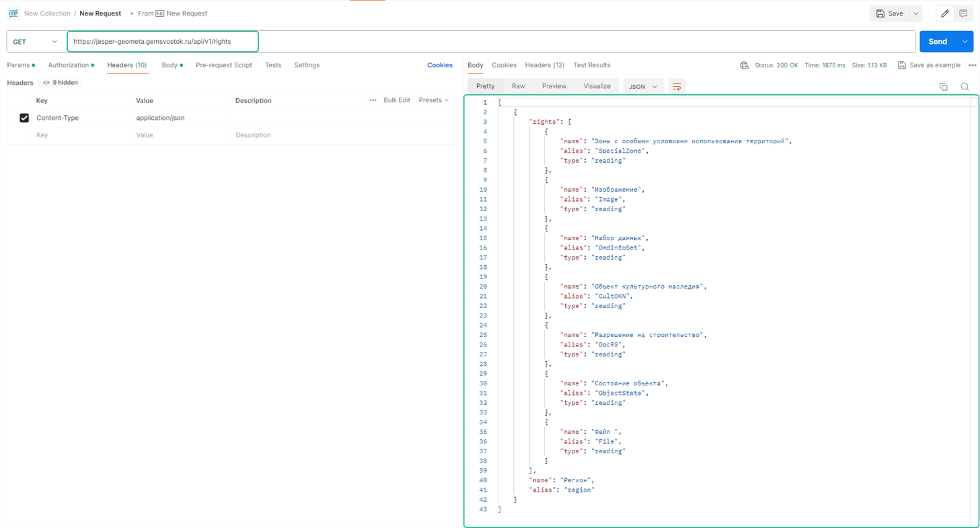The width and height of the screenshot is (980, 528).
Task: Click the application/json value cell
Action: click(x=181, y=118)
